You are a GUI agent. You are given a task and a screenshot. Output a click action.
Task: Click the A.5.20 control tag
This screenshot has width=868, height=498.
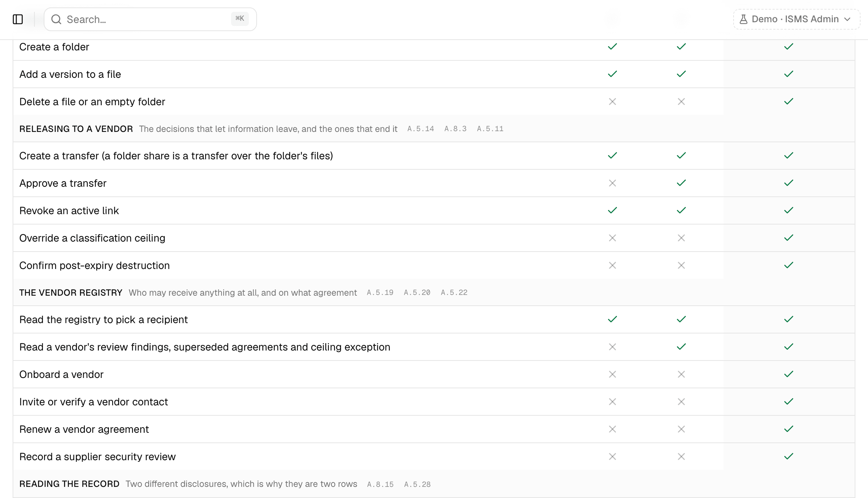417,293
